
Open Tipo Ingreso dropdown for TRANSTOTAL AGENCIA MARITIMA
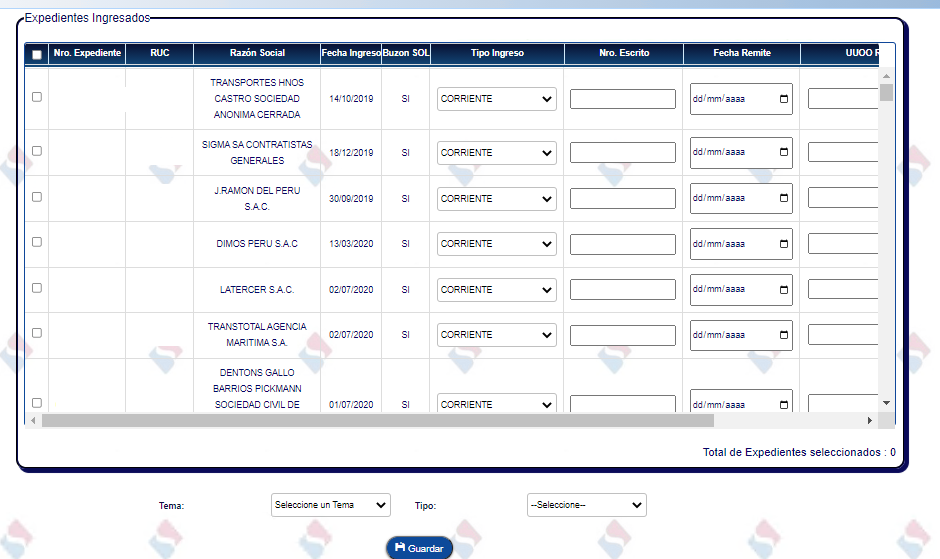coord(496,335)
